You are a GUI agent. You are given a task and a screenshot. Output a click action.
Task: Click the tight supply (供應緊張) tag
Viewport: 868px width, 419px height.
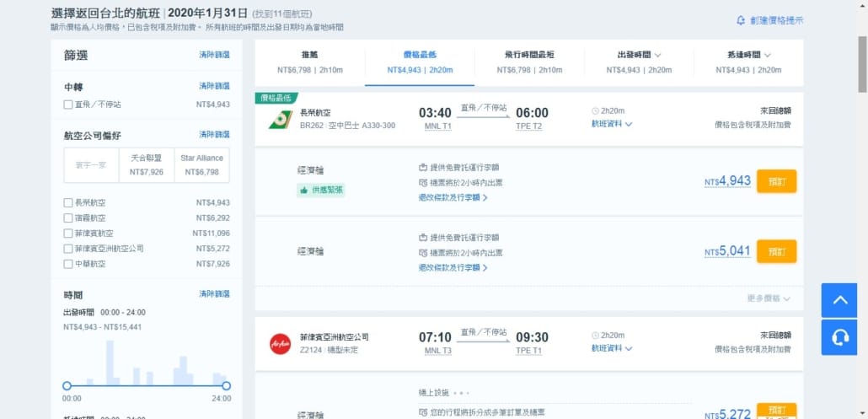320,190
